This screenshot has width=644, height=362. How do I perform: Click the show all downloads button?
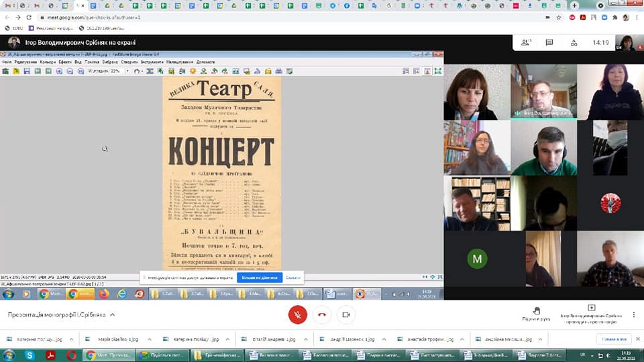613,339
